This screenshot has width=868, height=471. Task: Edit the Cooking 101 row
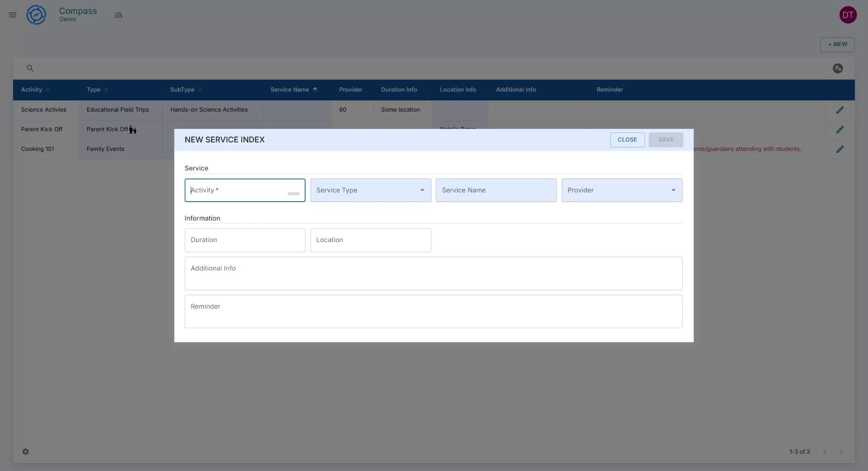coord(840,149)
